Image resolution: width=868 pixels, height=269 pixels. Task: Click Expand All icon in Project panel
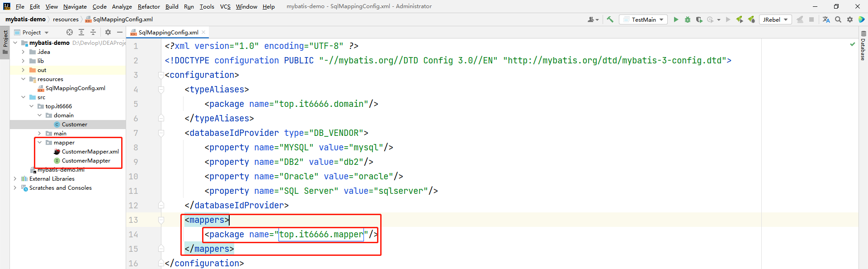(x=81, y=32)
